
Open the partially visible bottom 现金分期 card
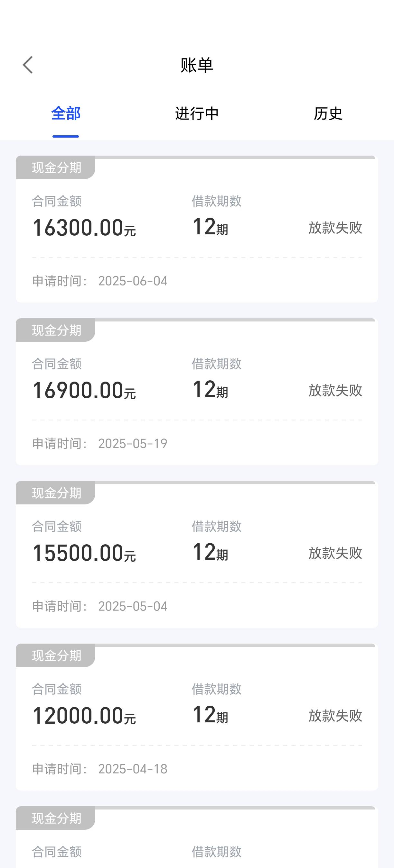point(197,837)
